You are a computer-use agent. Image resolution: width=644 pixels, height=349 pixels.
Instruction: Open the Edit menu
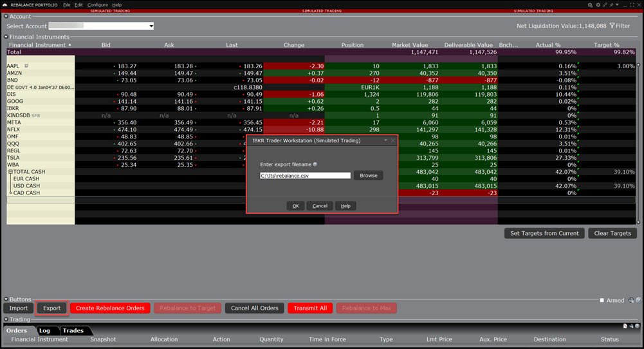78,5
